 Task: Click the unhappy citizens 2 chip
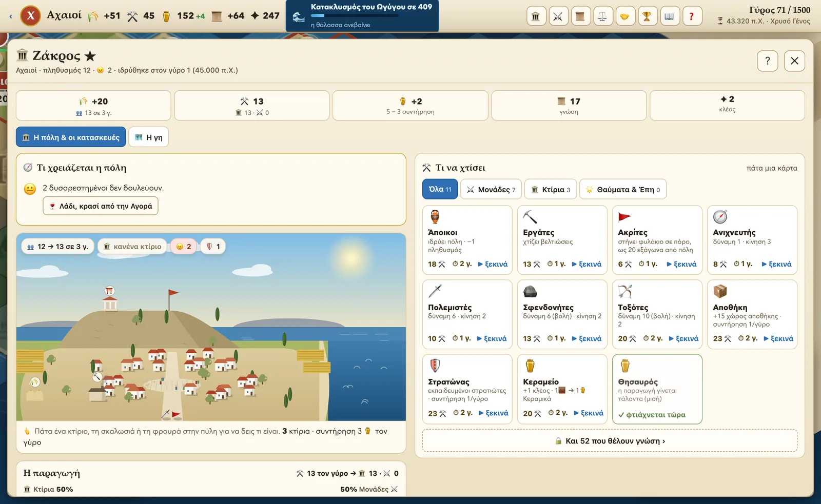(183, 247)
